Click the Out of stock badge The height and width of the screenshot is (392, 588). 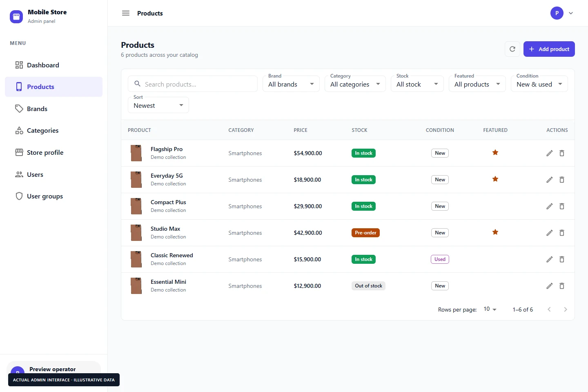(x=368, y=286)
